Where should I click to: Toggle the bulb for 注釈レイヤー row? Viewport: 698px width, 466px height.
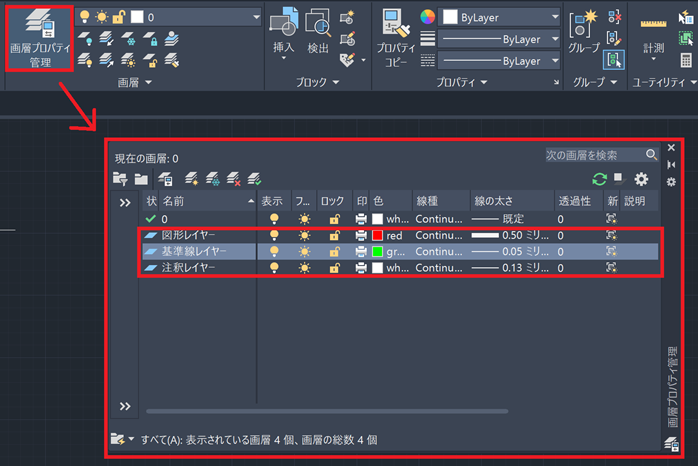click(x=274, y=267)
